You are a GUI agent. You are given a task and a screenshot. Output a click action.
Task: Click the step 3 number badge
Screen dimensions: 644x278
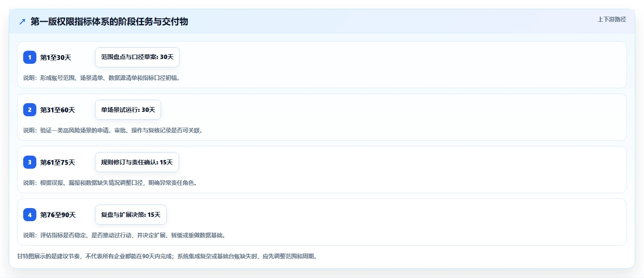click(x=30, y=162)
